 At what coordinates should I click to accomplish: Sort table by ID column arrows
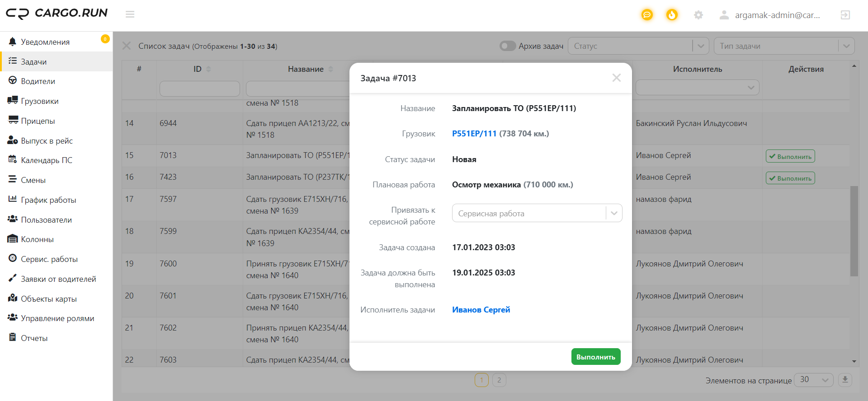[x=208, y=69]
